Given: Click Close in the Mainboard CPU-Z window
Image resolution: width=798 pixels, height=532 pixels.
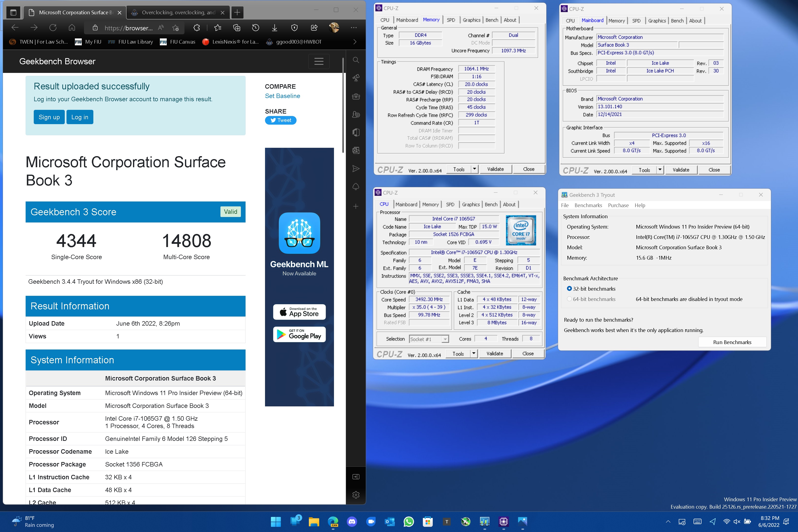Looking at the screenshot, I should point(714,170).
